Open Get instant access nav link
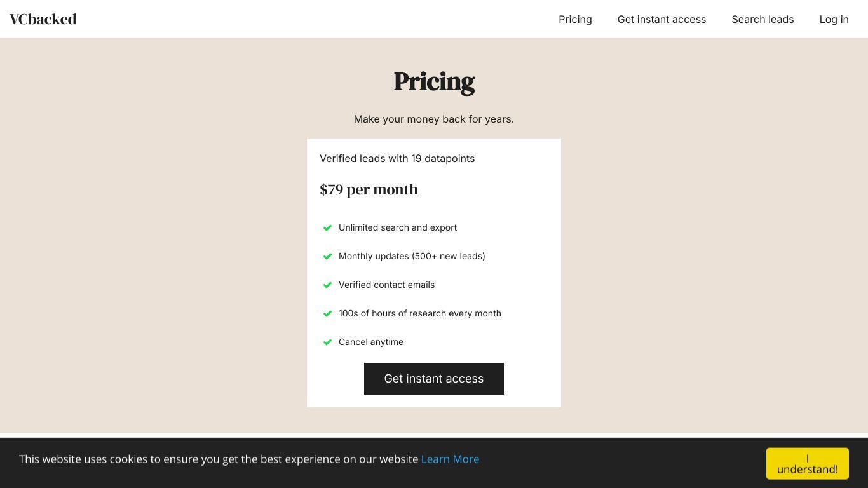868x488 pixels. coord(661,19)
